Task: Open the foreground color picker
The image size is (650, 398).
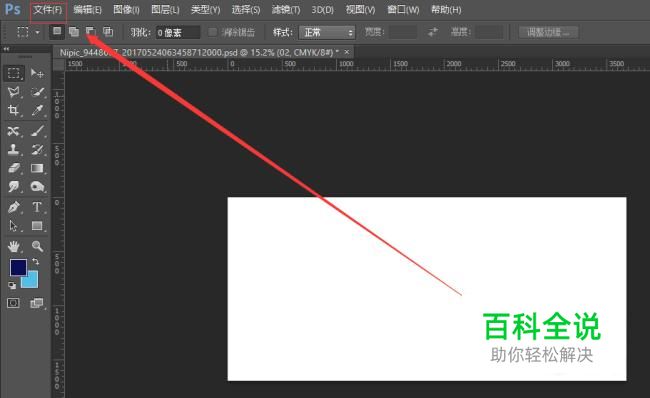Action: coord(18,267)
